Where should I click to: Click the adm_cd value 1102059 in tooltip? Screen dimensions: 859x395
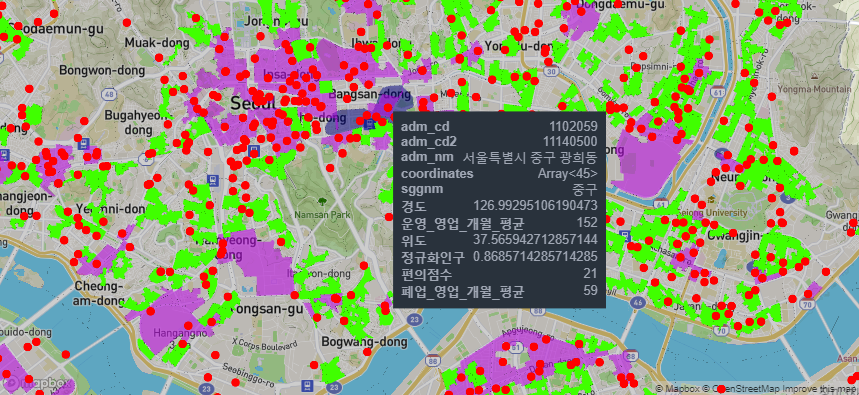coord(574,126)
